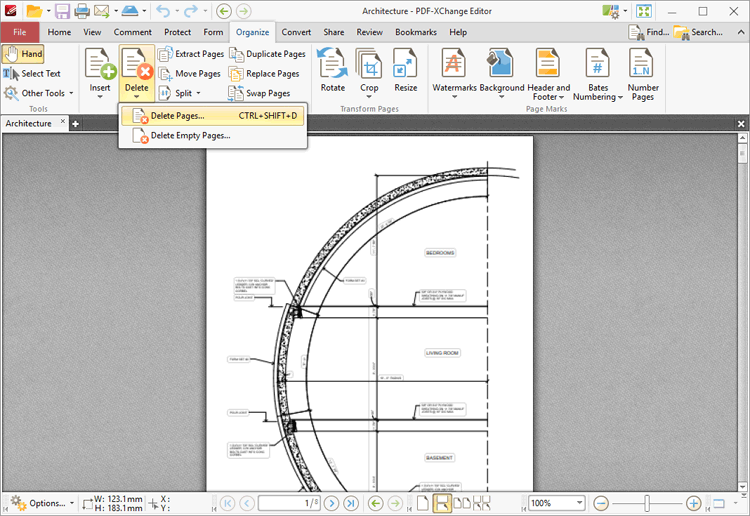Toggle the Hand tool

(23, 54)
